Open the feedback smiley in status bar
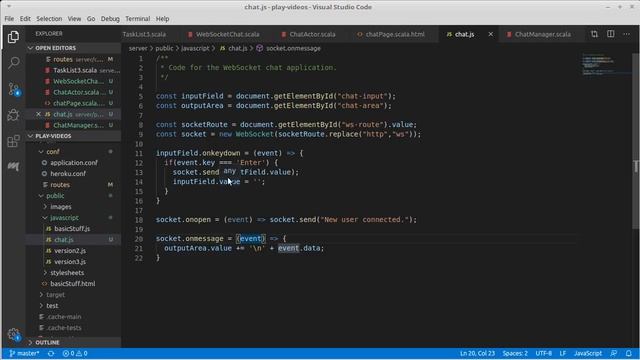The image size is (640, 360). [613, 353]
